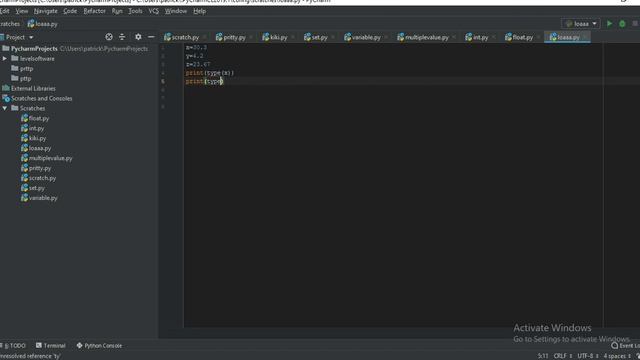Change line separator CRLF in status bar

click(x=562, y=356)
